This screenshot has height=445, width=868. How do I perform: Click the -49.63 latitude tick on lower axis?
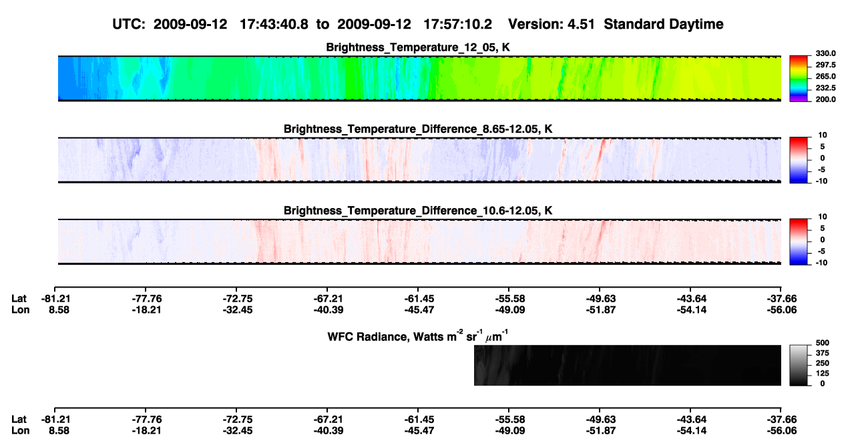600,419
